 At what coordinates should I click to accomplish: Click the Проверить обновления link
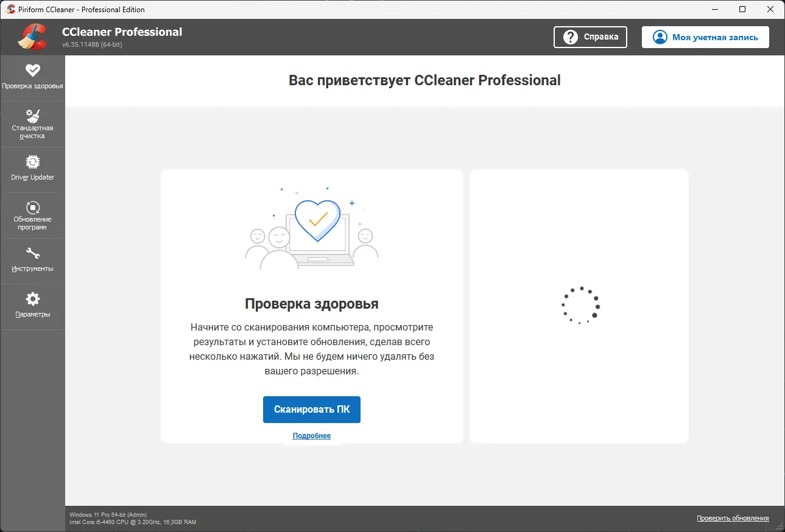pos(733,518)
